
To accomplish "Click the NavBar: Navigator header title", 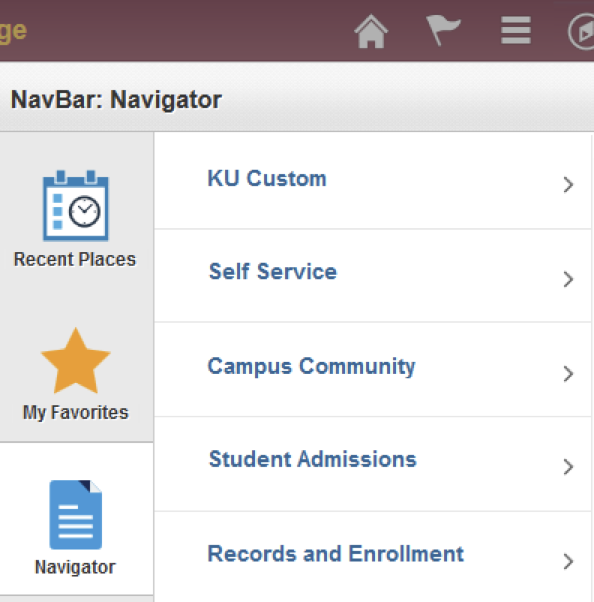I will 116,100.
